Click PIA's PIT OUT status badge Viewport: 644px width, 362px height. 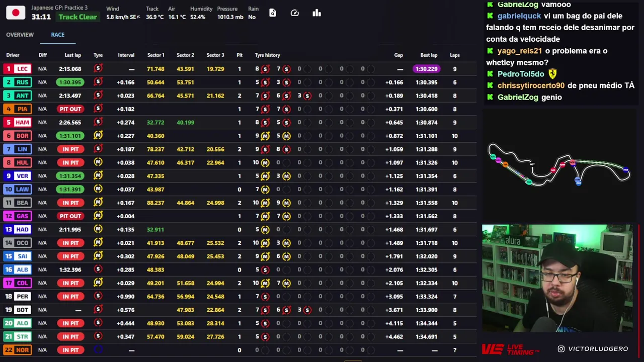coord(70,109)
